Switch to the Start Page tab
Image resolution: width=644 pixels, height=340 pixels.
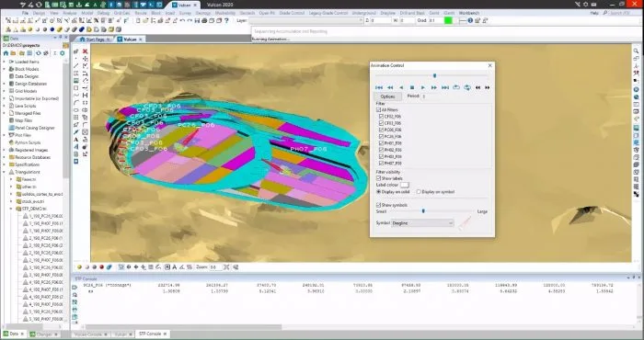point(94,40)
